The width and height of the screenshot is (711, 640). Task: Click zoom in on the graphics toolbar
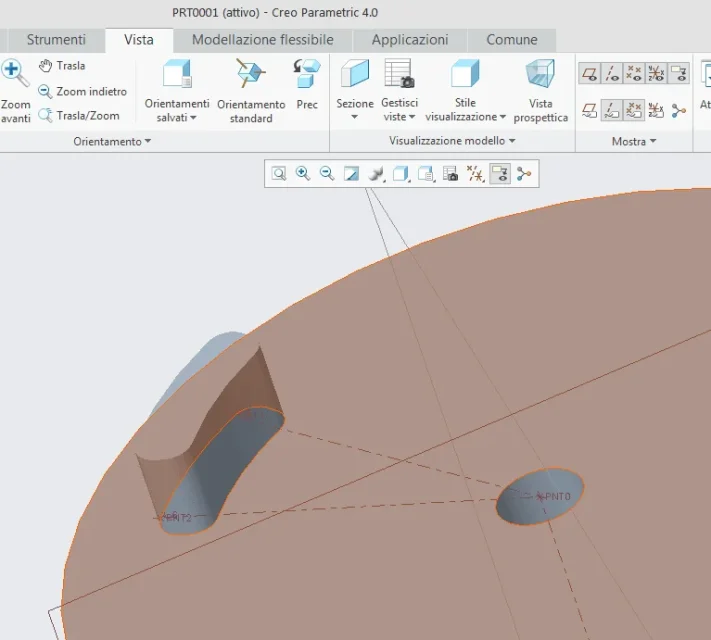pyautogui.click(x=303, y=174)
